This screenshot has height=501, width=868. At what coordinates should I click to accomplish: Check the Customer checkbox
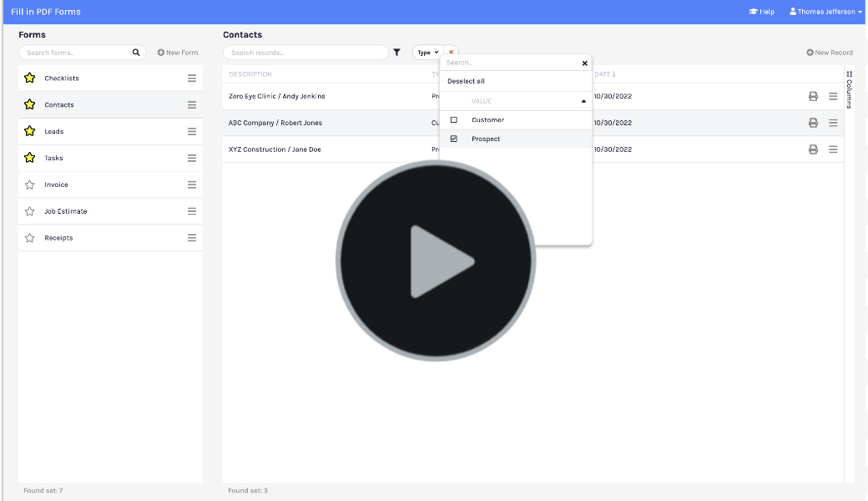click(x=454, y=120)
